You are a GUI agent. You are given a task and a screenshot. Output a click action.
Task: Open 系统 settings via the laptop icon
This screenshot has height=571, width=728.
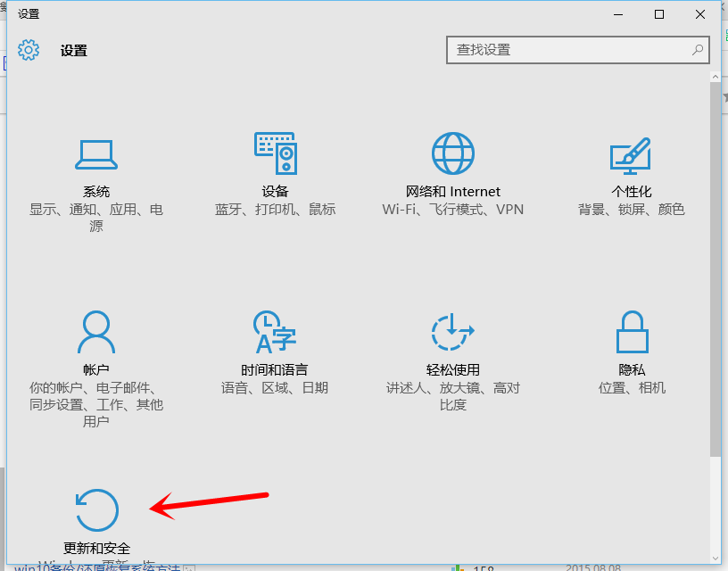pos(96,153)
